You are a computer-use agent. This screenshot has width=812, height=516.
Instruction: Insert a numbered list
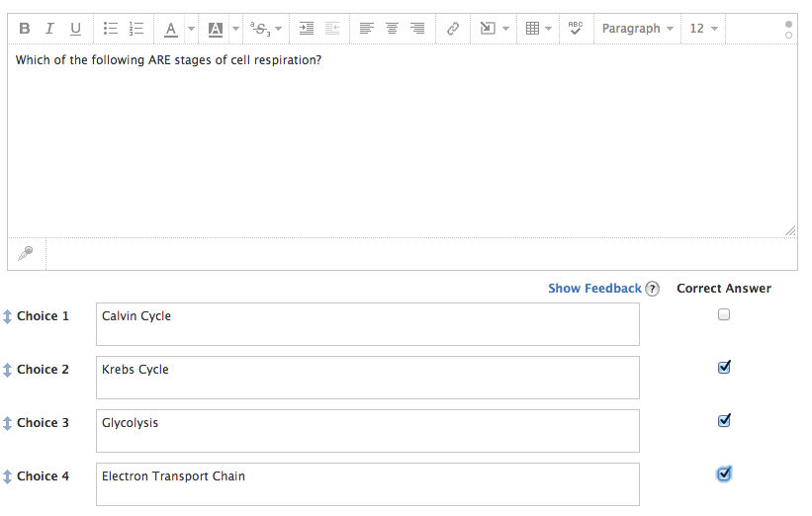(136, 29)
